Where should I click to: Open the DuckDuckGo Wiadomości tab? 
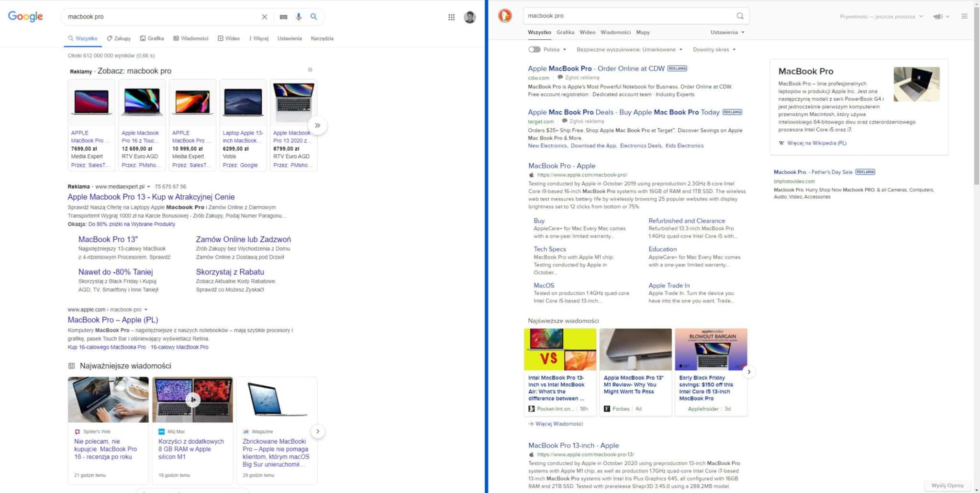click(615, 32)
